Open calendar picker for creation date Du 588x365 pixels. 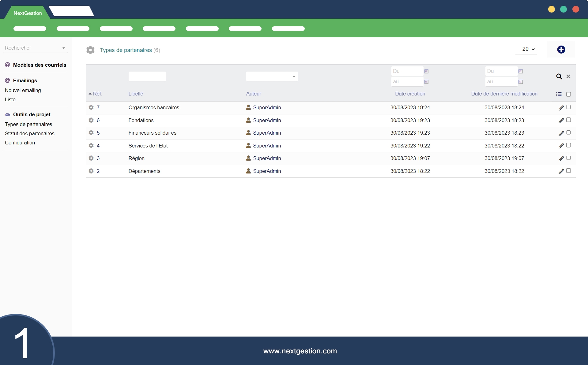pyautogui.click(x=426, y=71)
